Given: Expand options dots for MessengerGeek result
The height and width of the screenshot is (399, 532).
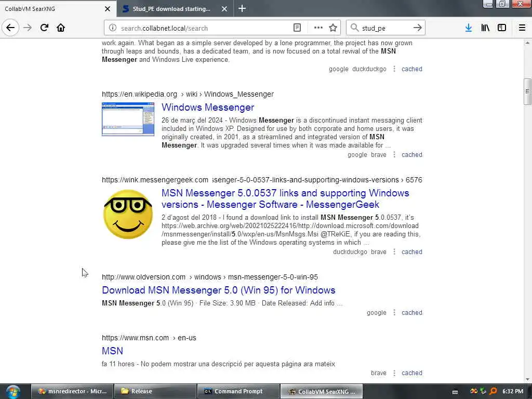Looking at the screenshot, I should [x=394, y=252].
